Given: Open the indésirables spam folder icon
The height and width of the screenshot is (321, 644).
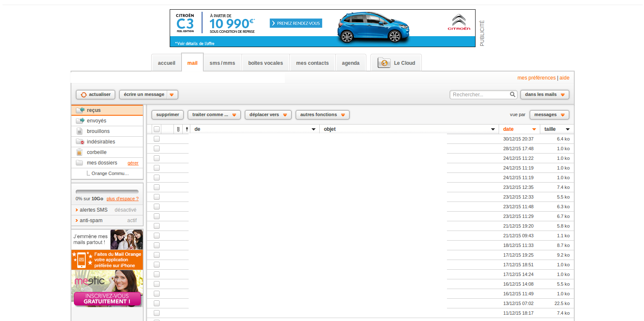Looking at the screenshot, I should click(x=80, y=142).
